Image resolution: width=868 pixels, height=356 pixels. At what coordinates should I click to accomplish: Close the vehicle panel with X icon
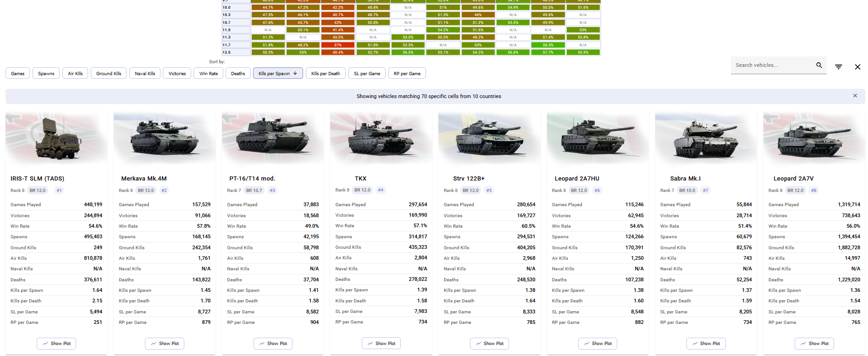(x=857, y=67)
